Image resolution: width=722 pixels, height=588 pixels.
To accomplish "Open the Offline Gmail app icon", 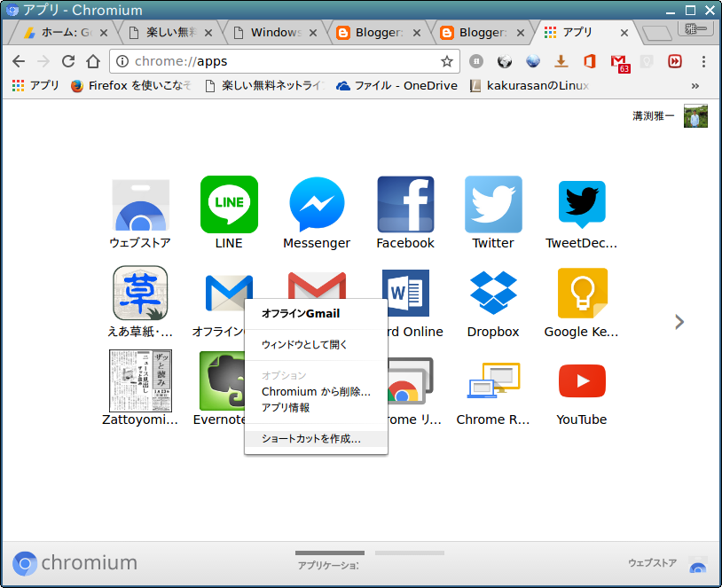I will [224, 293].
